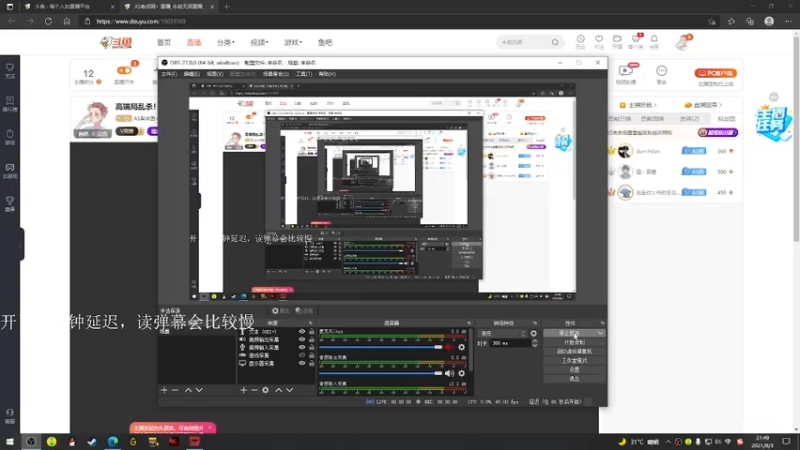
Task: Move source down in sources toolbar
Action: (290, 390)
